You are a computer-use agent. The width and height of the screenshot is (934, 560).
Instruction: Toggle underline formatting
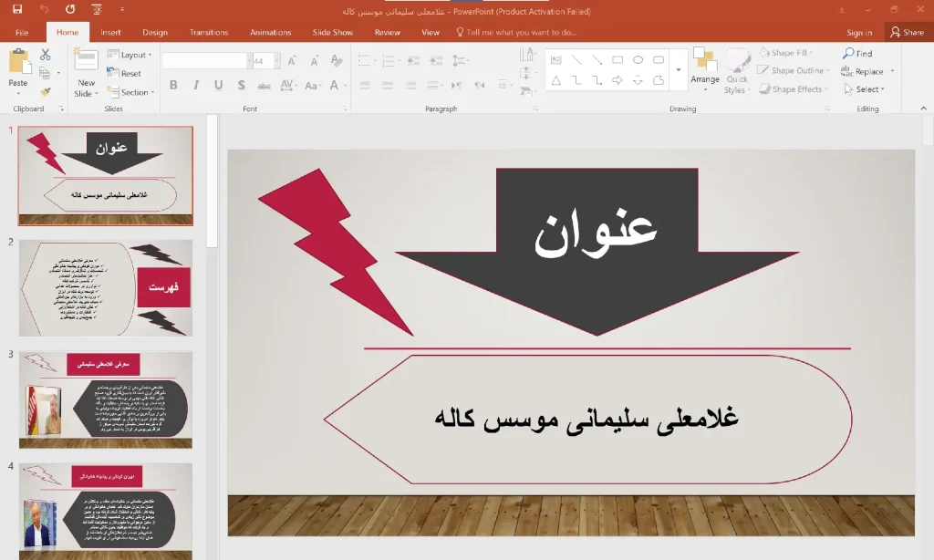click(x=217, y=86)
